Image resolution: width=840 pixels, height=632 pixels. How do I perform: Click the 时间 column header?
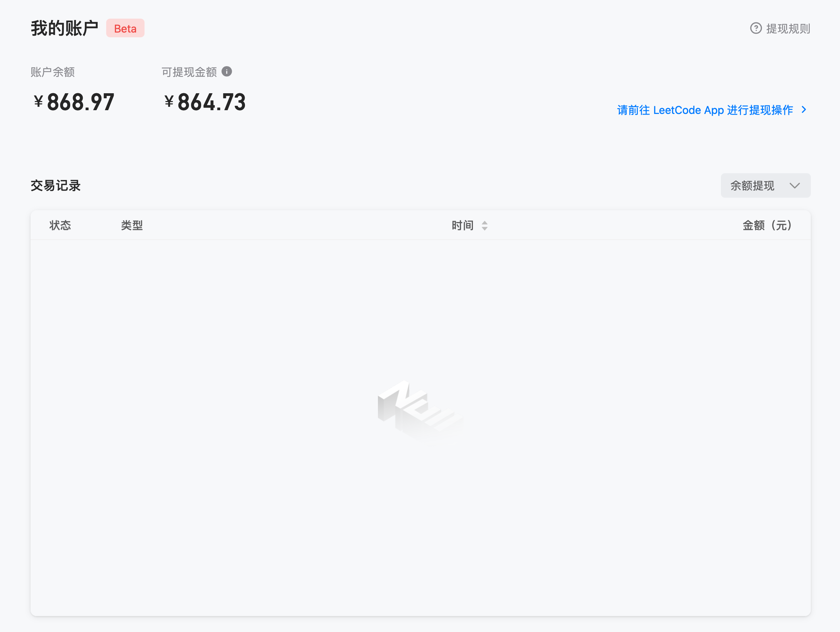click(x=462, y=225)
